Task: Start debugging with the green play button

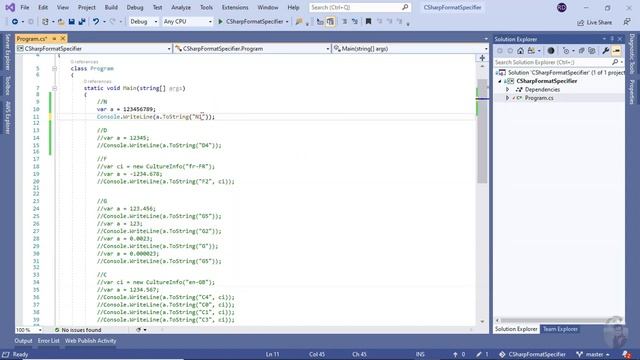Action: point(220,22)
